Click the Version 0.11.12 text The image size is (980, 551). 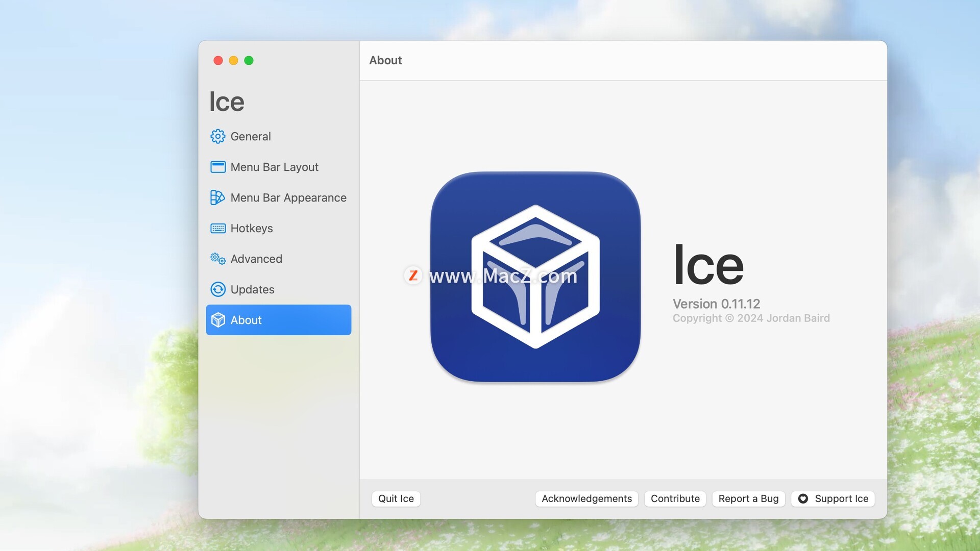716,304
